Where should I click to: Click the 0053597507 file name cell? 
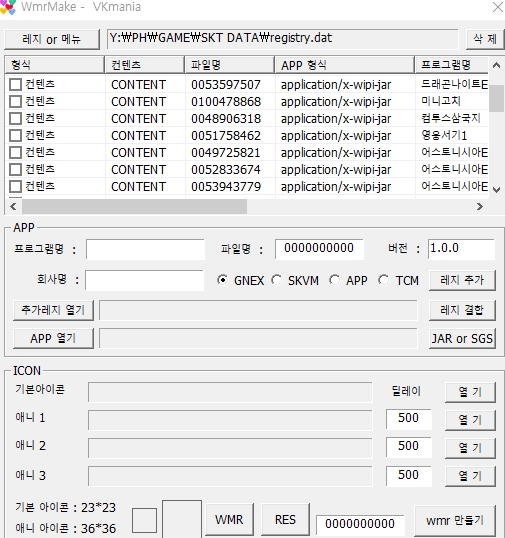(x=226, y=85)
